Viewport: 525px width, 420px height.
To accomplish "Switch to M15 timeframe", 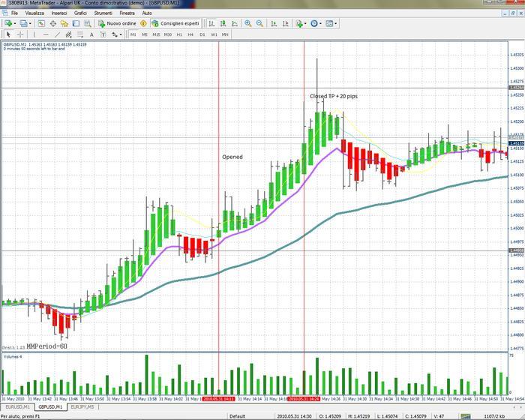I will [156, 34].
